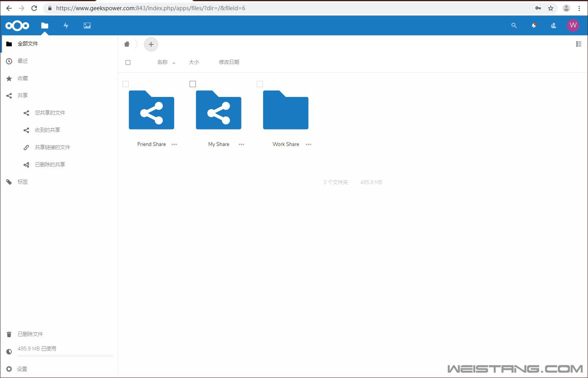Click the storage usage progress bar

tap(65, 356)
